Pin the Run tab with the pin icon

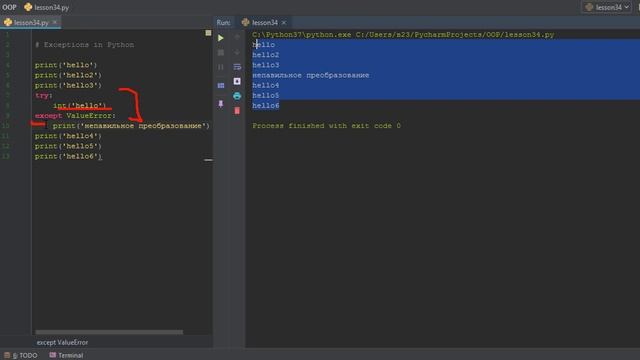220,104
